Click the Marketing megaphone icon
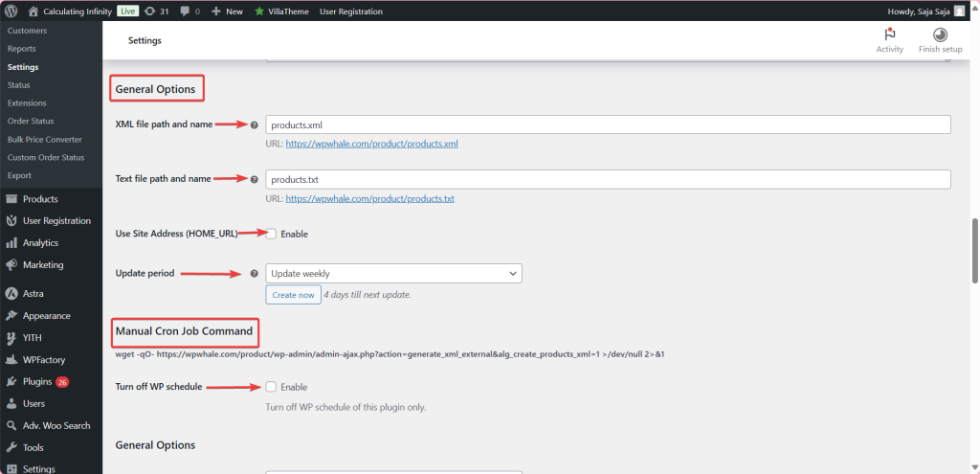980x474 pixels. [11, 264]
